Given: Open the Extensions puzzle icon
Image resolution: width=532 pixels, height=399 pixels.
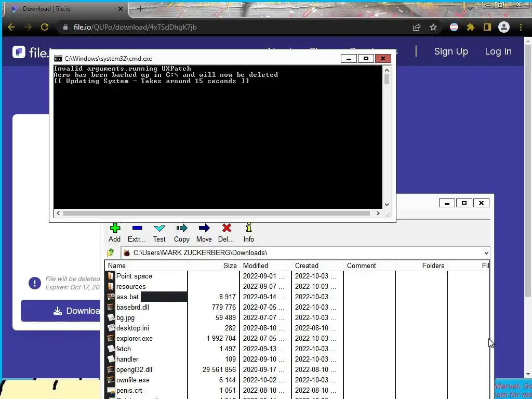Looking at the screenshot, I should click(471, 27).
